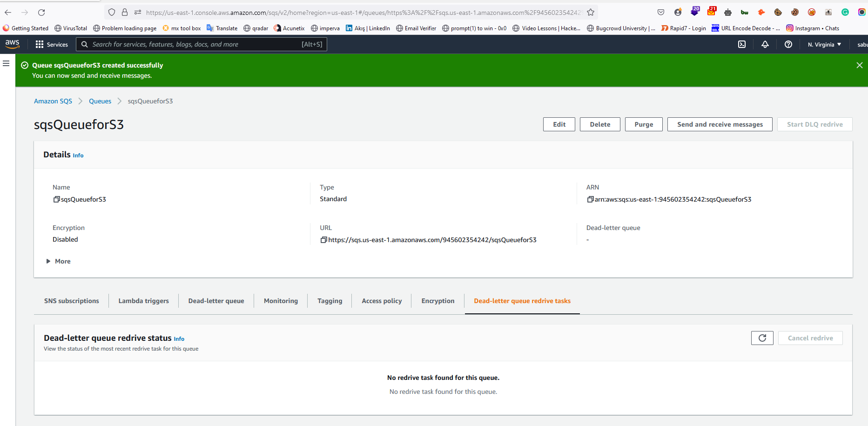Expand the More details section

coord(59,261)
